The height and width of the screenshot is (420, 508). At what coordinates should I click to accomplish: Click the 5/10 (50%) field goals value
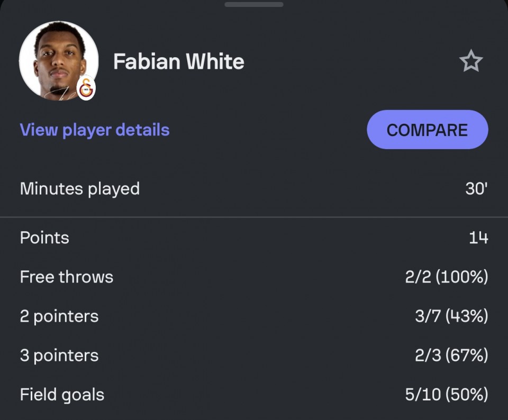click(x=446, y=395)
